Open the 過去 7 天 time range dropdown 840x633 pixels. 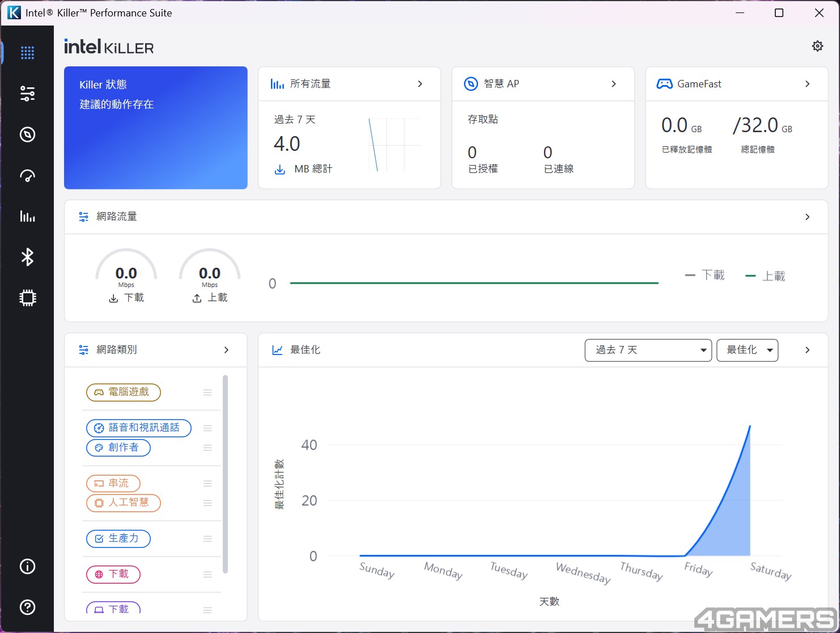648,350
